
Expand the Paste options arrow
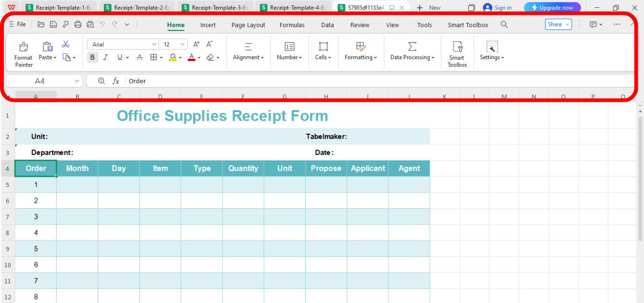point(55,58)
